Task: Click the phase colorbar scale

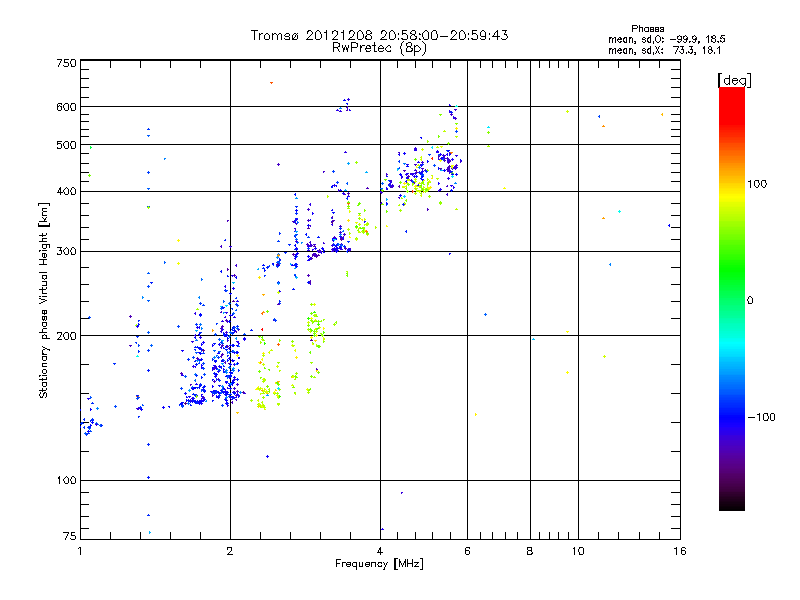Action: click(732, 298)
